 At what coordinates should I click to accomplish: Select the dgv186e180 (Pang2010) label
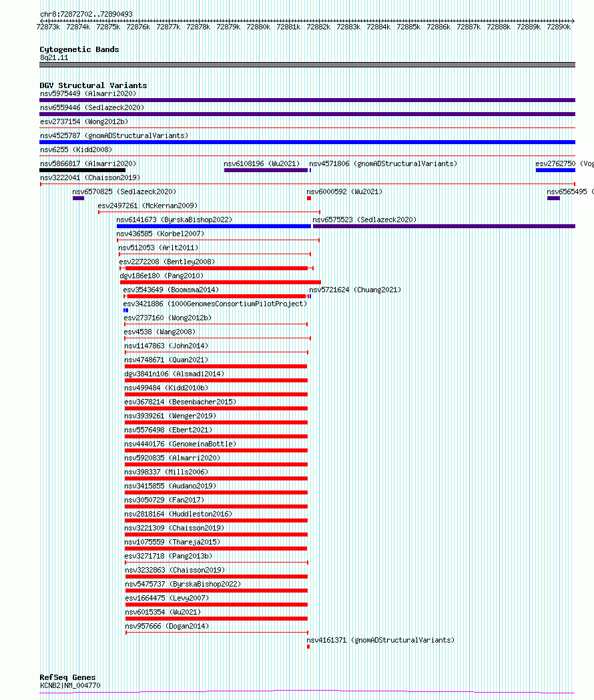162,276
